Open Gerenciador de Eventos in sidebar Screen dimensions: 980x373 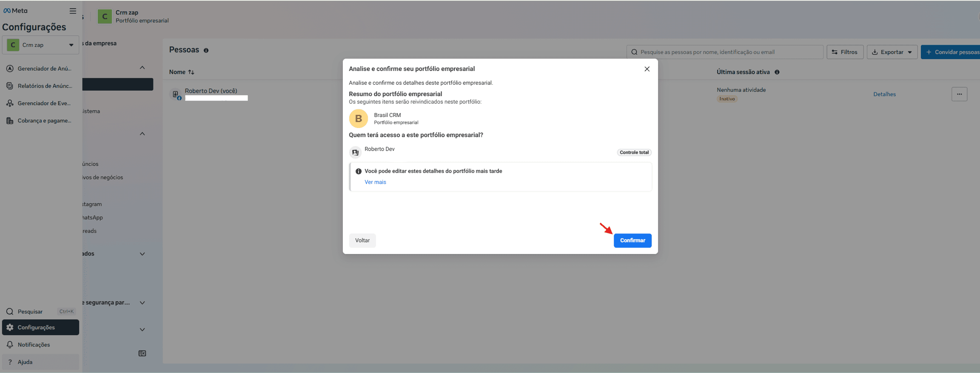pyautogui.click(x=40, y=103)
